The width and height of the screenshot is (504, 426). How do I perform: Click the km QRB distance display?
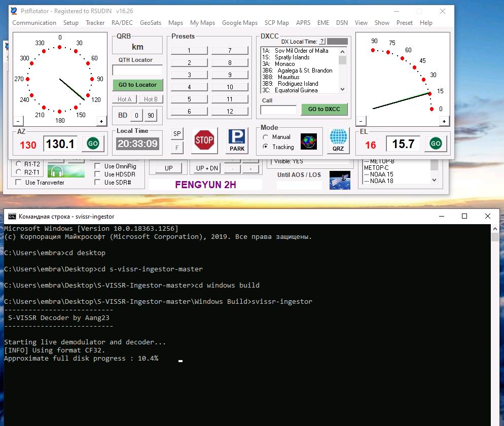coord(137,47)
